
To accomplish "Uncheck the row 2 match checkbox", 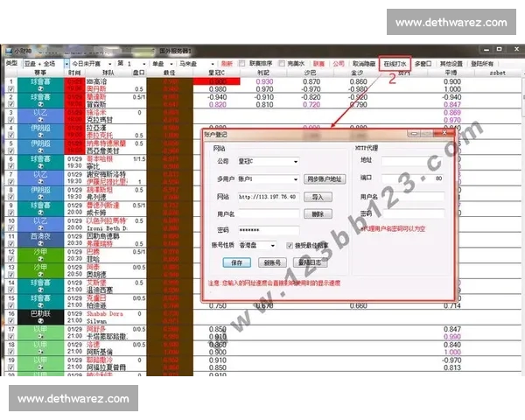I will tap(11, 104).
